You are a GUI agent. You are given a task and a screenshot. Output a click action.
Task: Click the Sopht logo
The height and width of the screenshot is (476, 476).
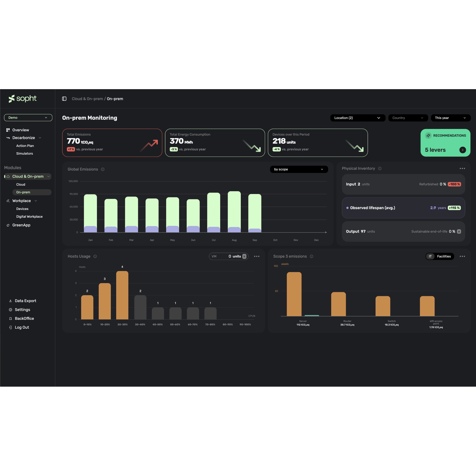coord(22,99)
